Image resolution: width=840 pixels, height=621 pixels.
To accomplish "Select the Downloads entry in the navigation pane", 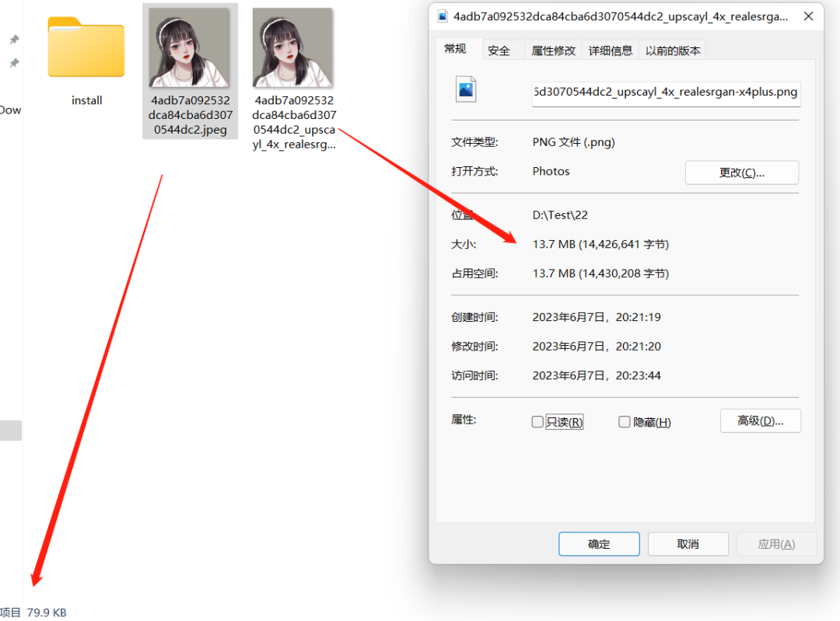I will coord(9,110).
